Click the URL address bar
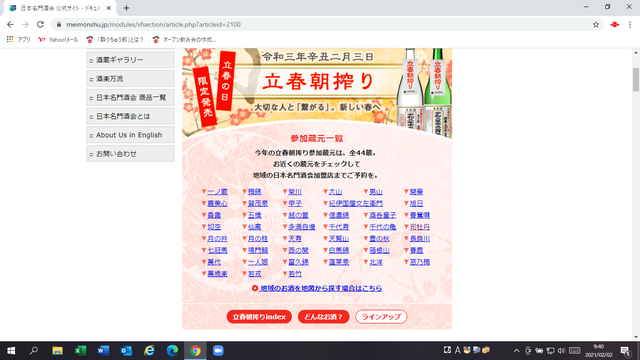This screenshot has width=640, height=360. point(327,24)
